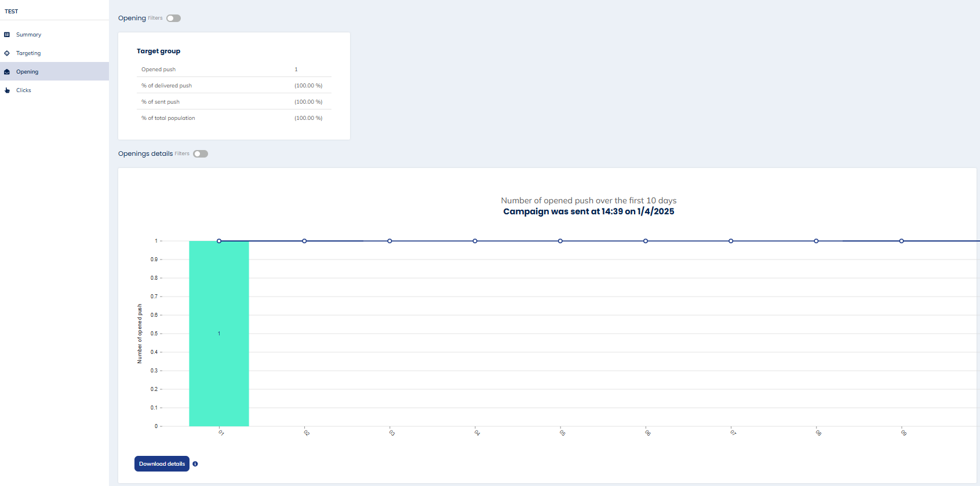The height and width of the screenshot is (486, 980).
Task: Click the % of total population row label
Action: coord(168,118)
